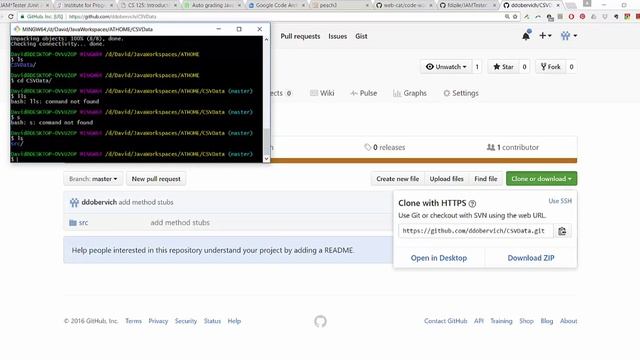Open the src folder link
Image resolution: width=640 pixels, height=360 pixels.
pos(83,223)
